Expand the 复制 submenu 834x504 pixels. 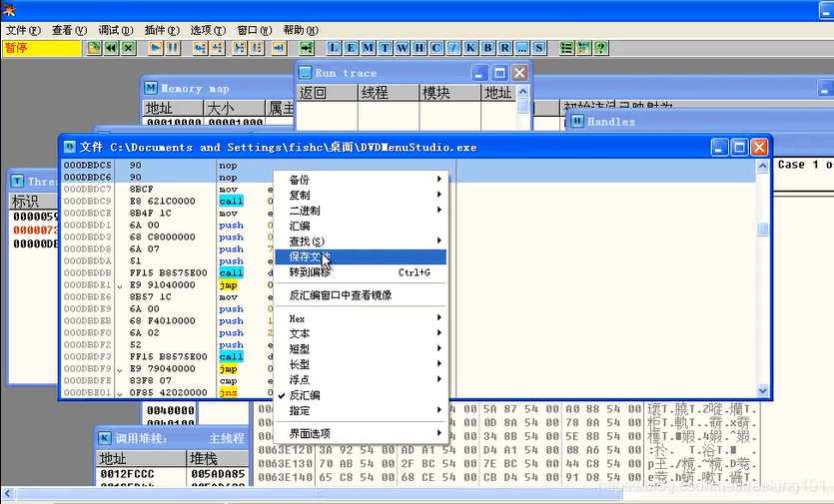click(361, 196)
